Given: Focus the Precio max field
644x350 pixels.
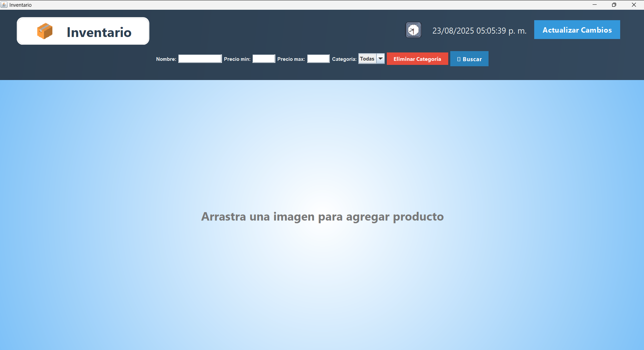Looking at the screenshot, I should pos(318,59).
